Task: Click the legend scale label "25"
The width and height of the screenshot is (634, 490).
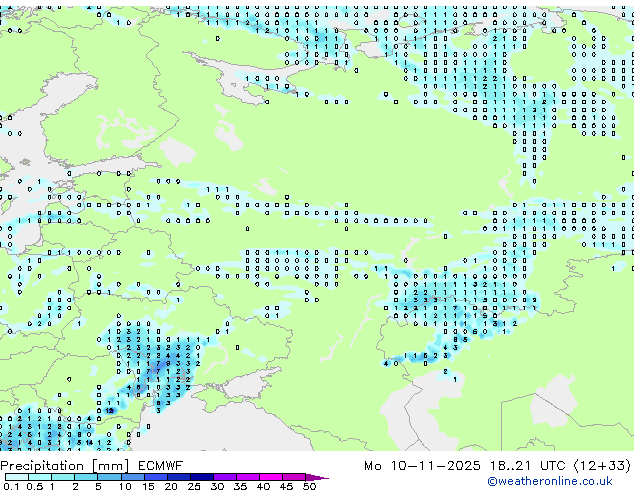Action: tap(194, 486)
